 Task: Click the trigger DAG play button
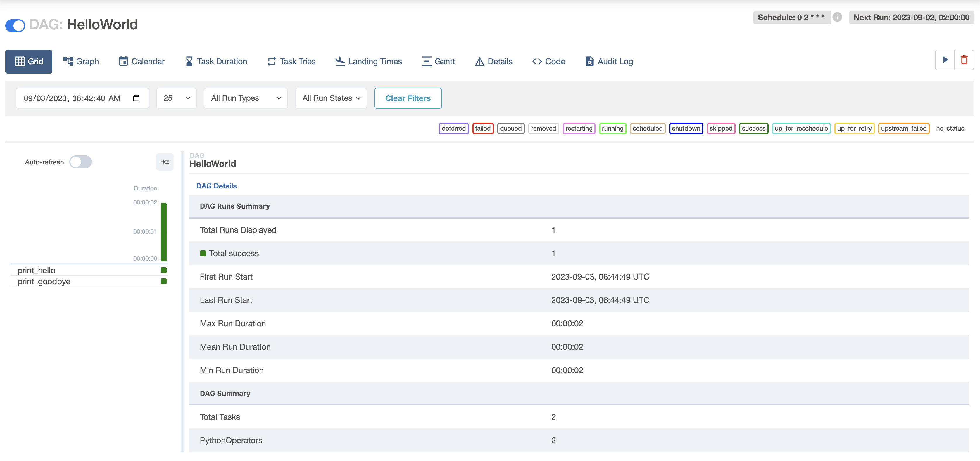(x=945, y=60)
